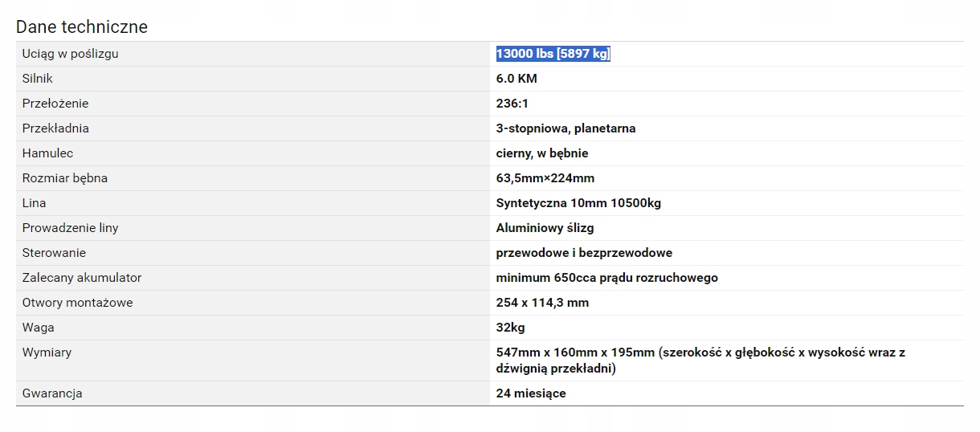Click the 'Przełożenie' label cell

click(x=55, y=104)
